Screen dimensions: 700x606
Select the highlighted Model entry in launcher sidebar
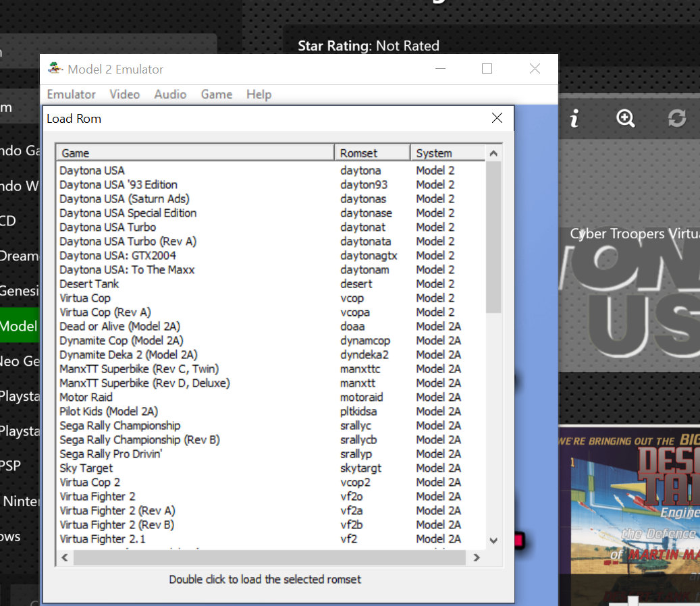pyautogui.click(x=20, y=326)
